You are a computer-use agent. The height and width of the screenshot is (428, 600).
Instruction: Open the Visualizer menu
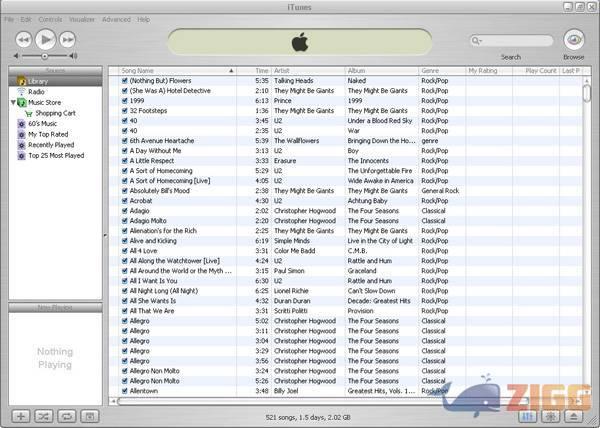point(82,20)
